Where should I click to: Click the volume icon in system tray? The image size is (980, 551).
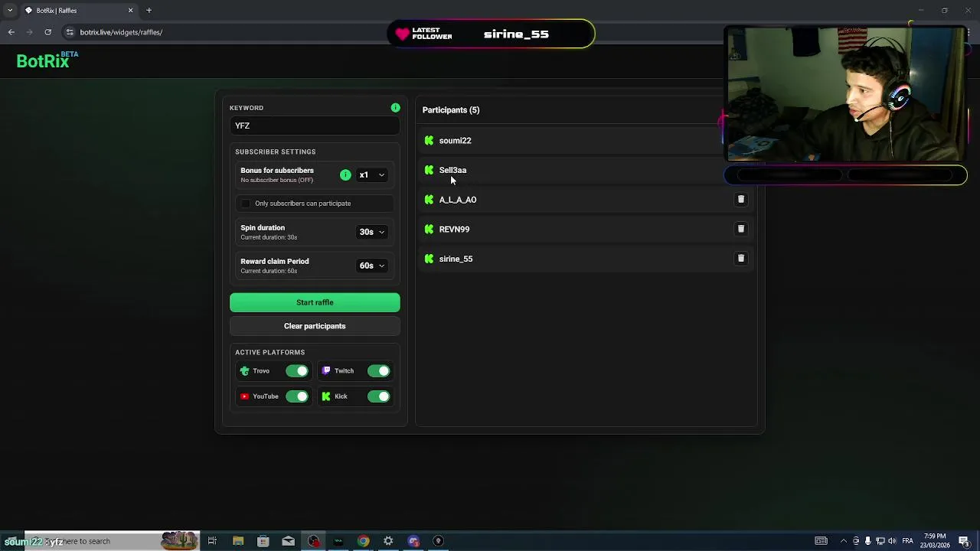coord(892,541)
